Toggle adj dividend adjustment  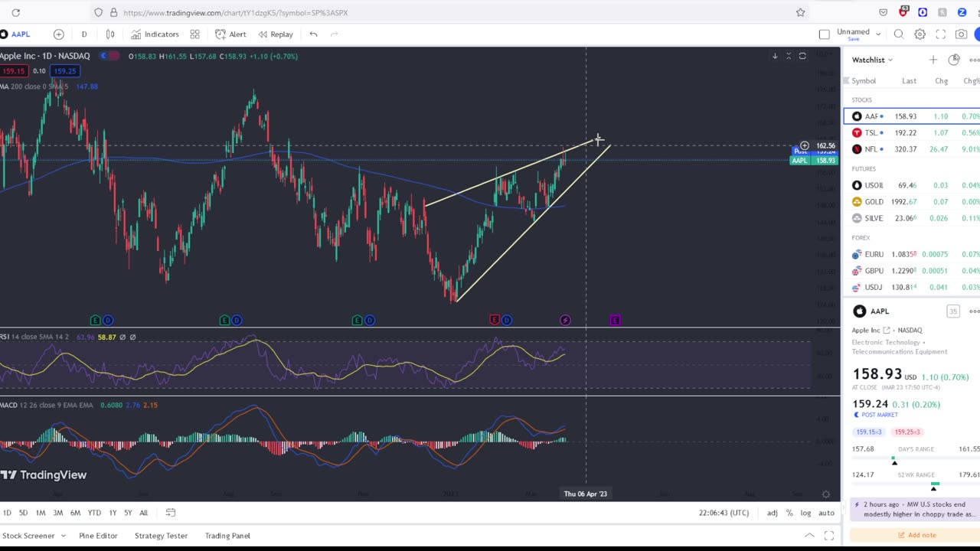[x=773, y=513]
